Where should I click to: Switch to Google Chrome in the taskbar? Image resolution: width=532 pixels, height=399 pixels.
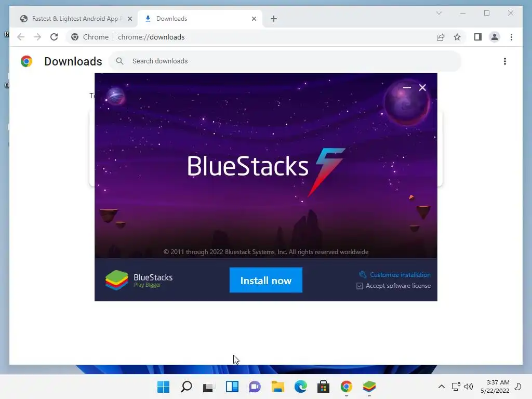[x=347, y=387]
